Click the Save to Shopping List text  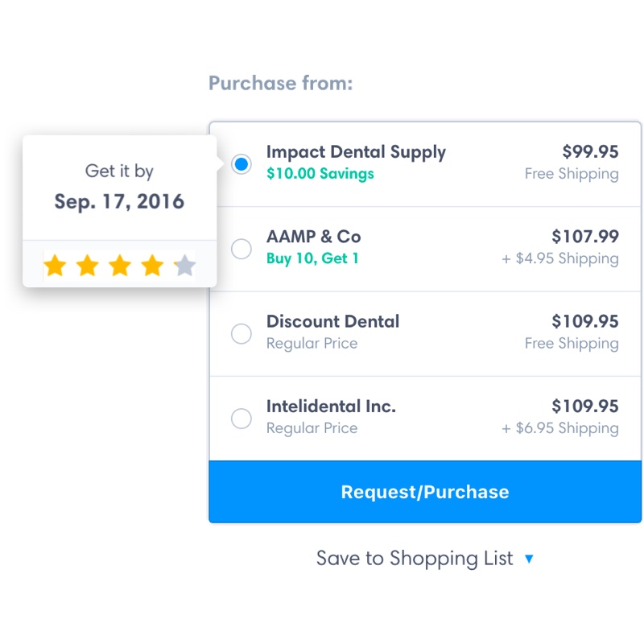point(414,559)
